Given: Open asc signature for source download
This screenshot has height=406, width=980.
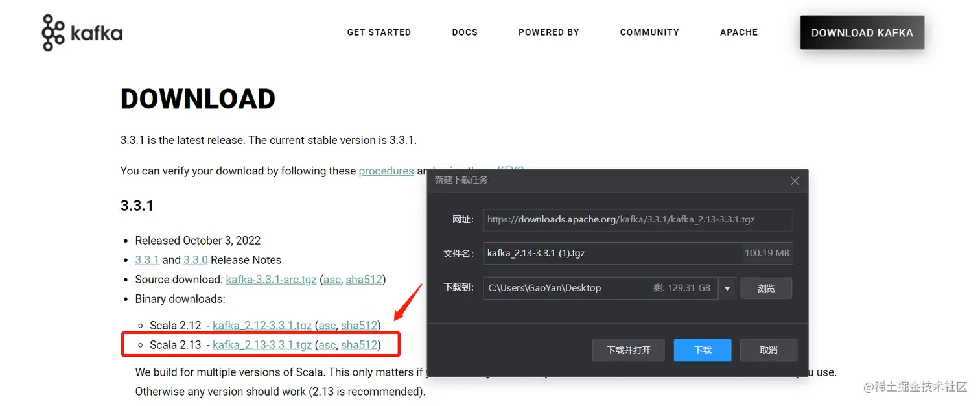Looking at the screenshot, I should coord(332,280).
